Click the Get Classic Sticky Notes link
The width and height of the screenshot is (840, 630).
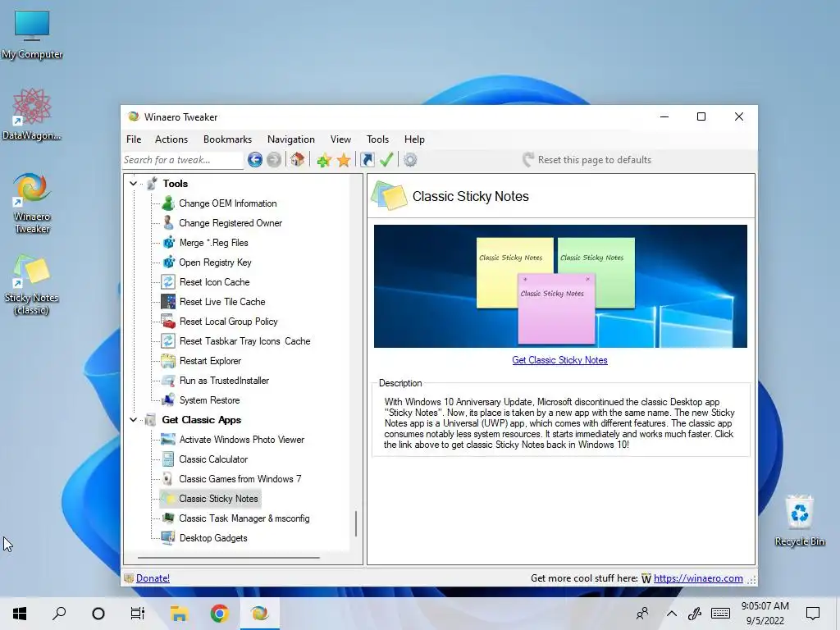(x=559, y=360)
